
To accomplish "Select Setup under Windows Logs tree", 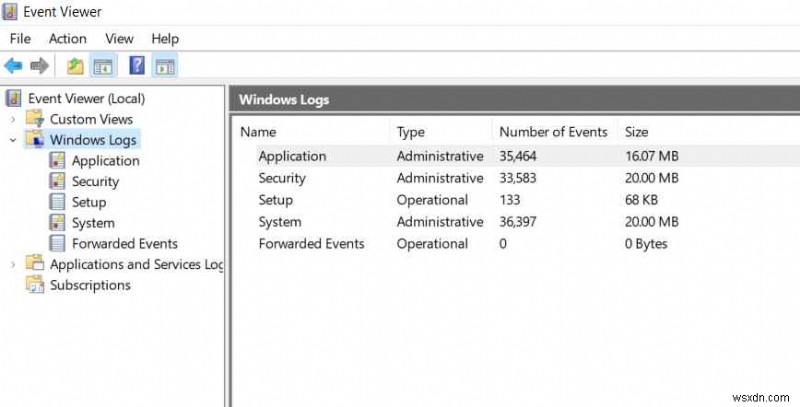I will point(89,202).
